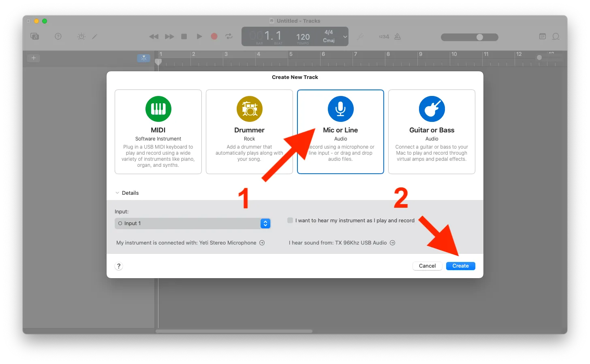Viewport: 590px width, 364px height.
Task: Adjust the master volume slider
Action: coord(481,37)
